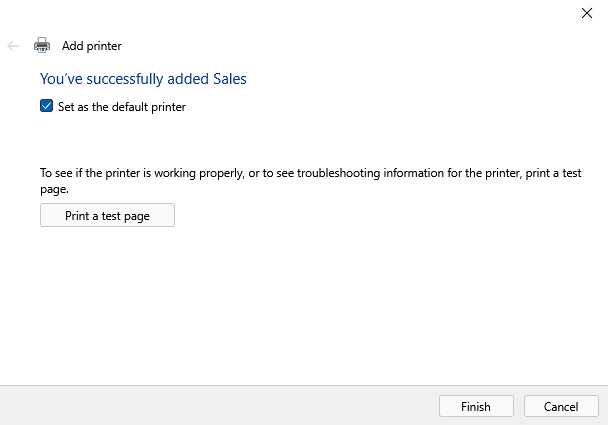The width and height of the screenshot is (608, 425).
Task: Close the Add printer dialog with X
Action: point(587,13)
